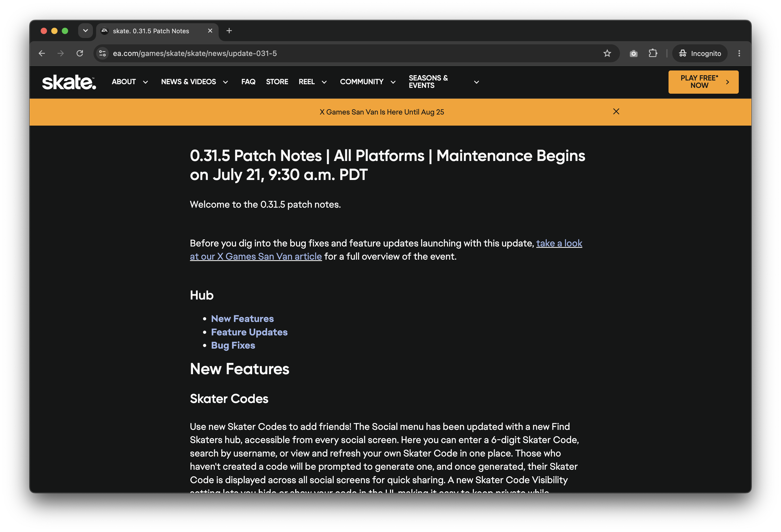Click the Play Free Now button
This screenshot has height=532, width=781.
[703, 82]
